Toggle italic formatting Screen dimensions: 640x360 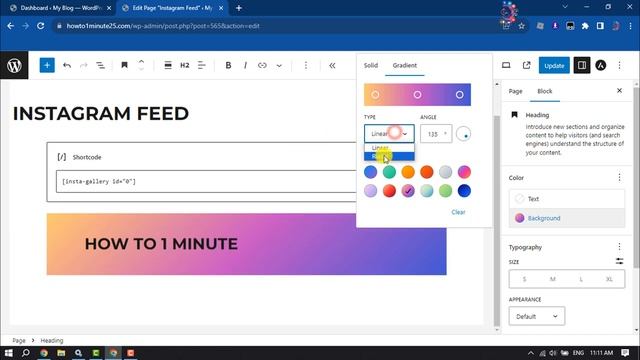coord(245,65)
